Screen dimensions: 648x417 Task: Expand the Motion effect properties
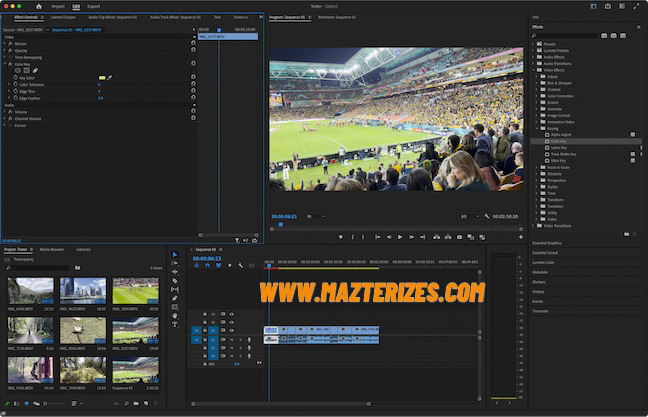pos(5,43)
